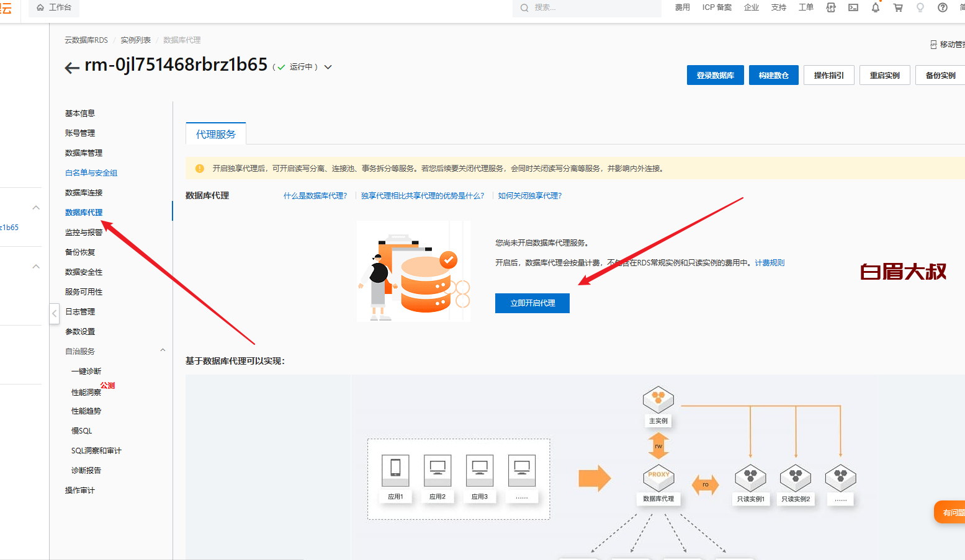Open 数据库连接 in the side menu

tap(84, 193)
